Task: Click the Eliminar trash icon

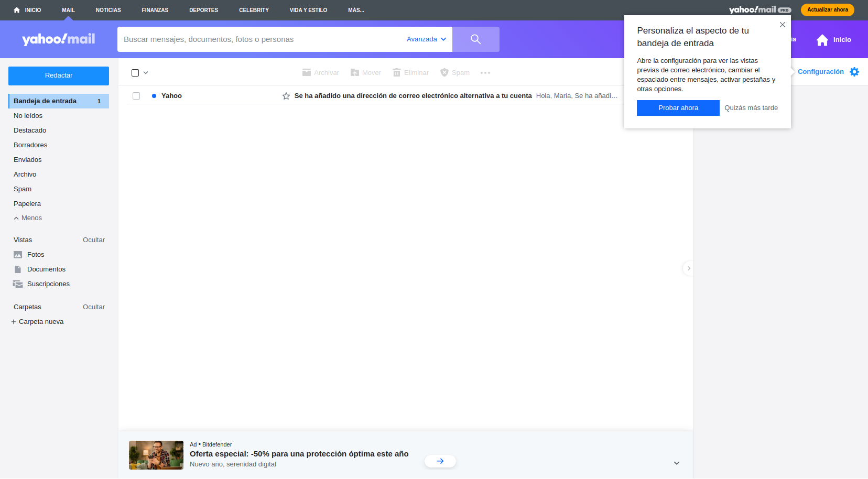Action: click(397, 73)
